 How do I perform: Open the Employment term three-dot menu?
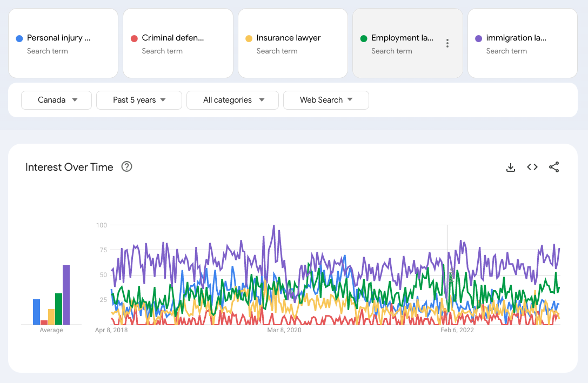pyautogui.click(x=447, y=43)
